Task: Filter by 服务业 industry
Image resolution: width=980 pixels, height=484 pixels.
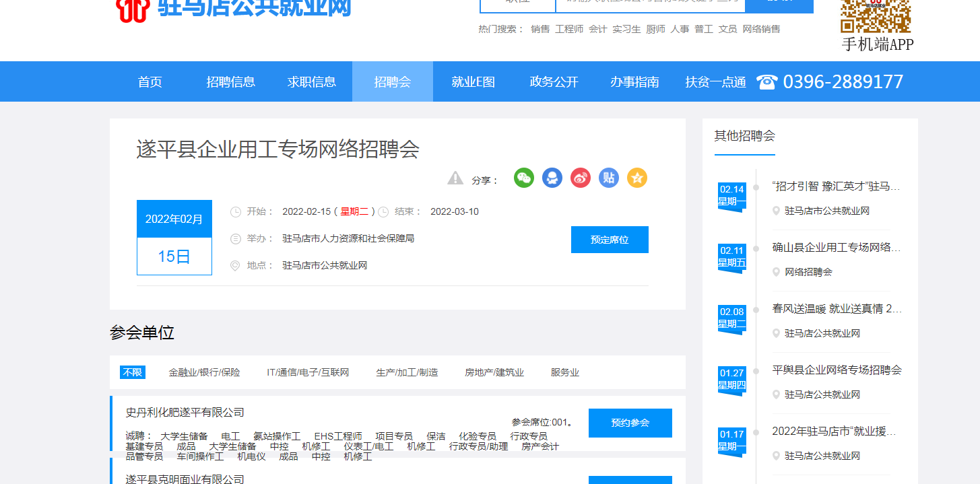Action: click(565, 372)
